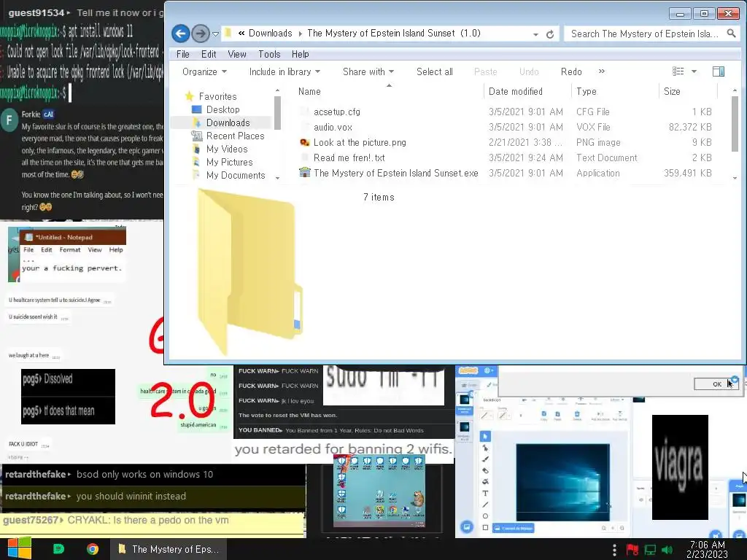
Task: Click the Select all toolbar button
Action: (x=435, y=72)
